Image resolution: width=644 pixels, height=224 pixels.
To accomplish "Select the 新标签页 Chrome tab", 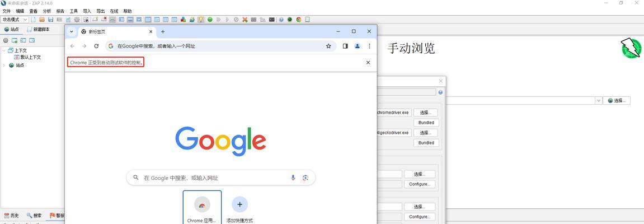I will click(x=117, y=32).
